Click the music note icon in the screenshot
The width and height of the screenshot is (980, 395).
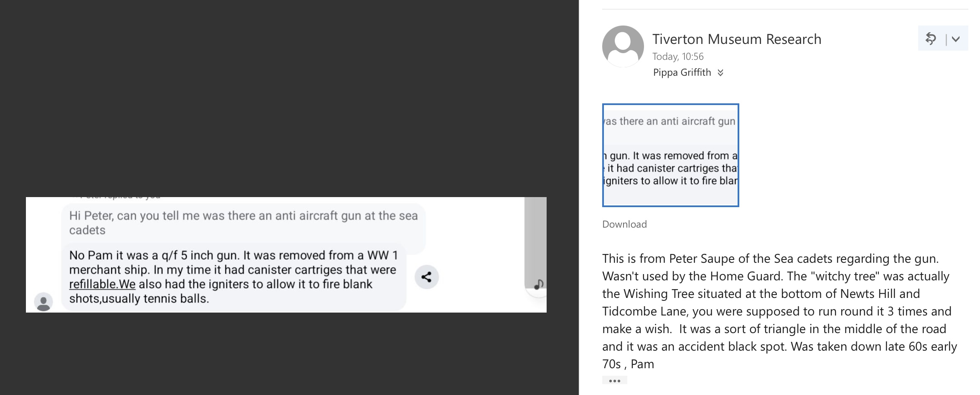pyautogui.click(x=539, y=285)
